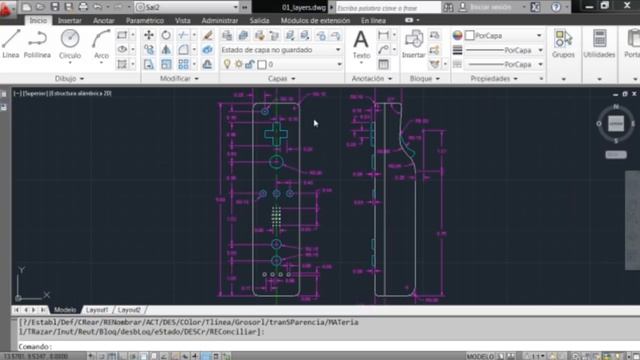Expand the Propiedades panel
Image resolution: width=640 pixels, height=360 pixels.
coord(494,78)
